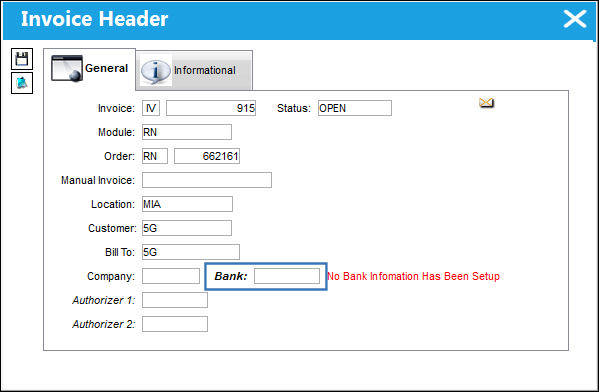Click the Invoice type field showing IV
This screenshot has height=392, width=599.
tap(151, 108)
